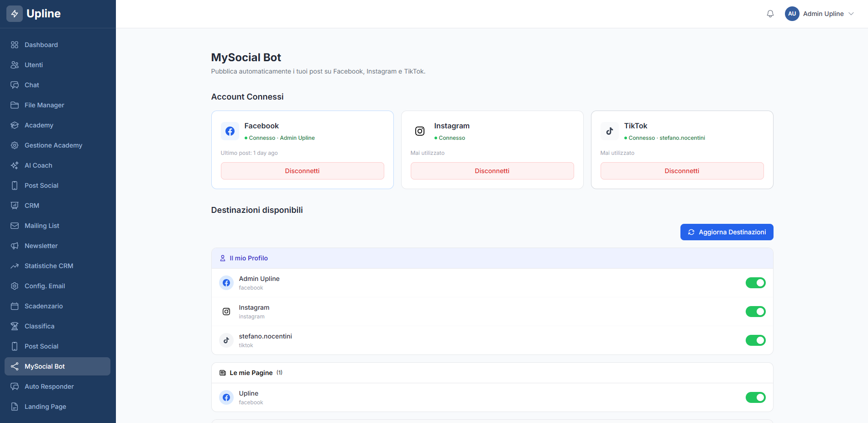Click Facebook icon in Upline page row
Screen dimensions: 868x423
click(x=226, y=397)
